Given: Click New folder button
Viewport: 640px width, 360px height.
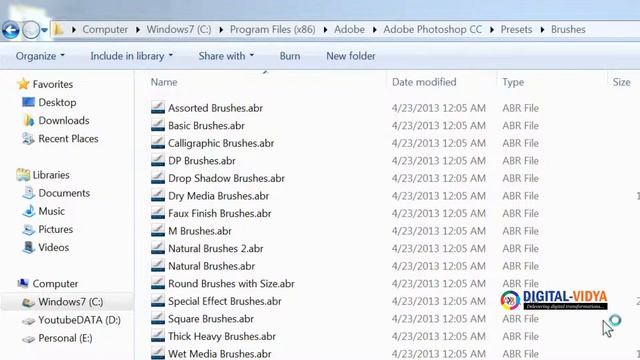Looking at the screenshot, I should tap(351, 56).
